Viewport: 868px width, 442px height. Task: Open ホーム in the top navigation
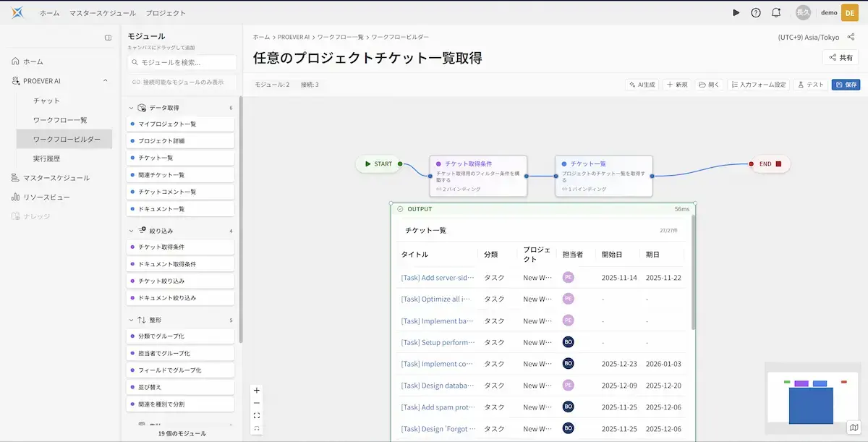pyautogui.click(x=49, y=13)
